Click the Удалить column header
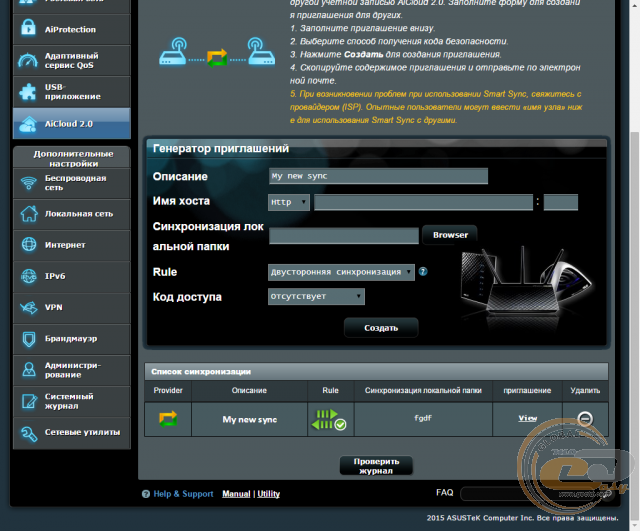The width and height of the screenshot is (640, 531). point(585,391)
